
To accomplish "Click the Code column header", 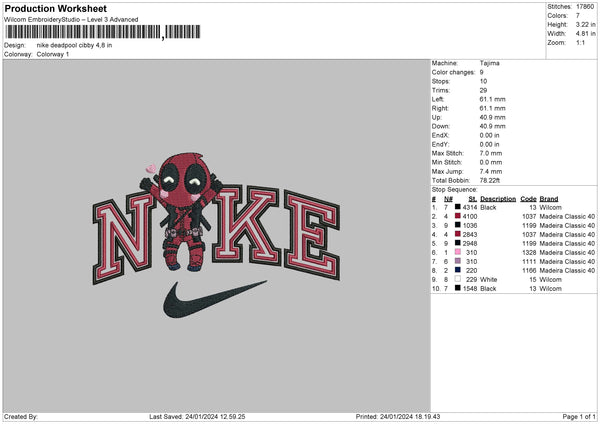I will (528, 199).
